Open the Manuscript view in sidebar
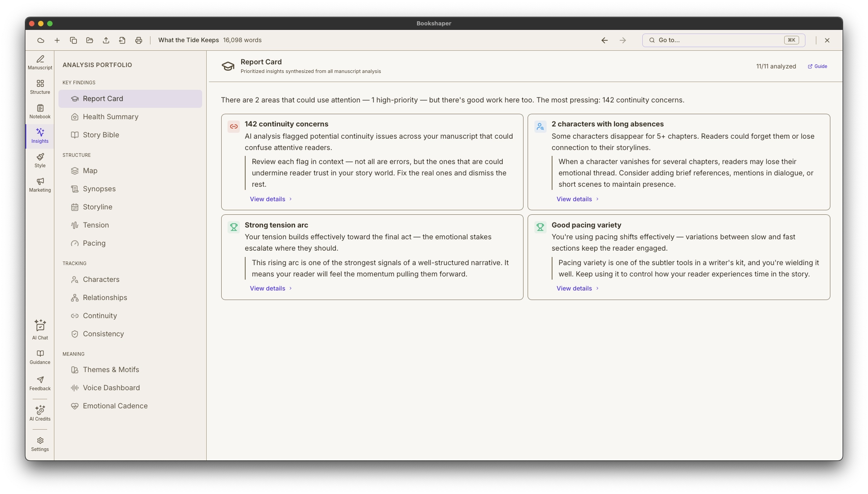868x494 pixels. (x=40, y=63)
